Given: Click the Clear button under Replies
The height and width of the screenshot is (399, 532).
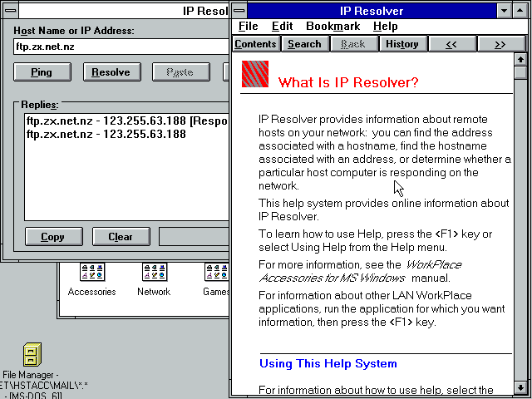Looking at the screenshot, I should (x=121, y=236).
